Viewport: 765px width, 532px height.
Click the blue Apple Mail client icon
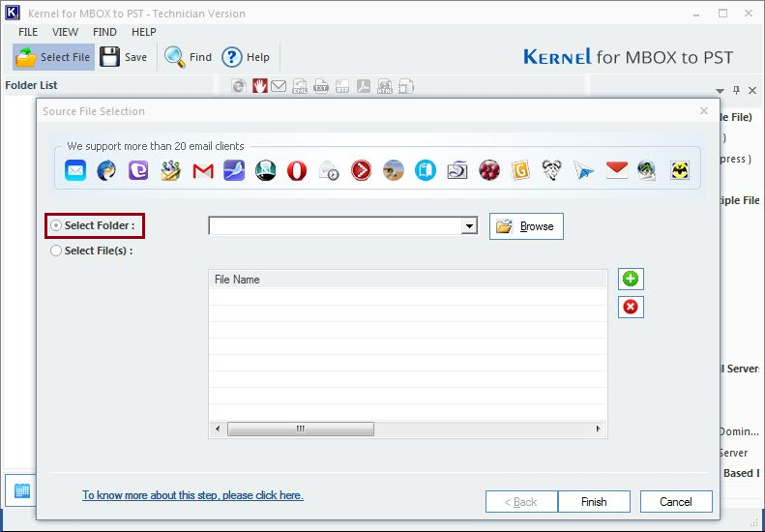(75, 171)
